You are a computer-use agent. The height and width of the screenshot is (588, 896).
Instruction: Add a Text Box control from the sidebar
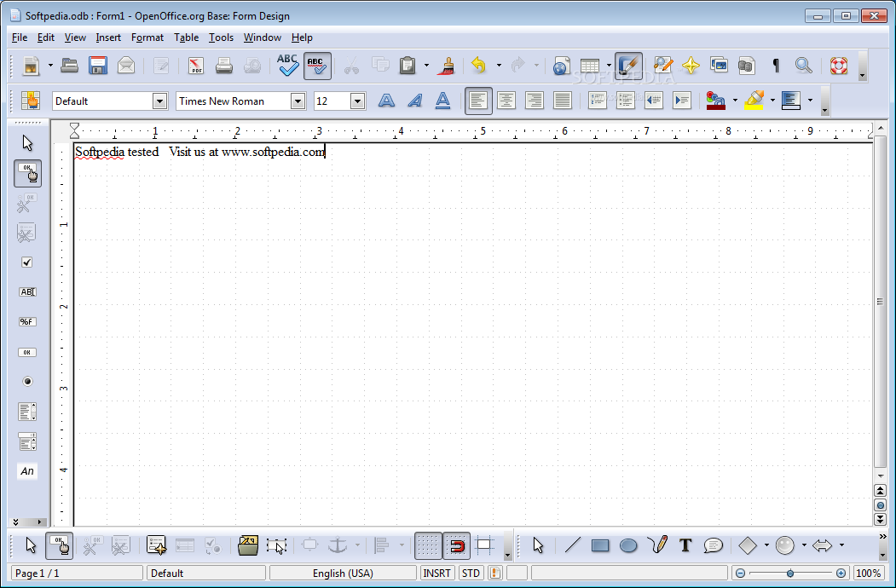(x=27, y=292)
